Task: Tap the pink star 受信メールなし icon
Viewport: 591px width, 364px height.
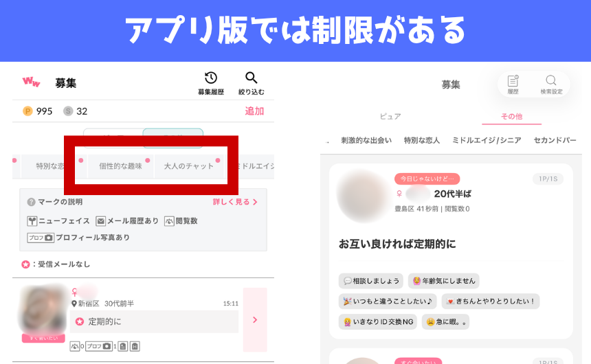Action: click(x=25, y=264)
